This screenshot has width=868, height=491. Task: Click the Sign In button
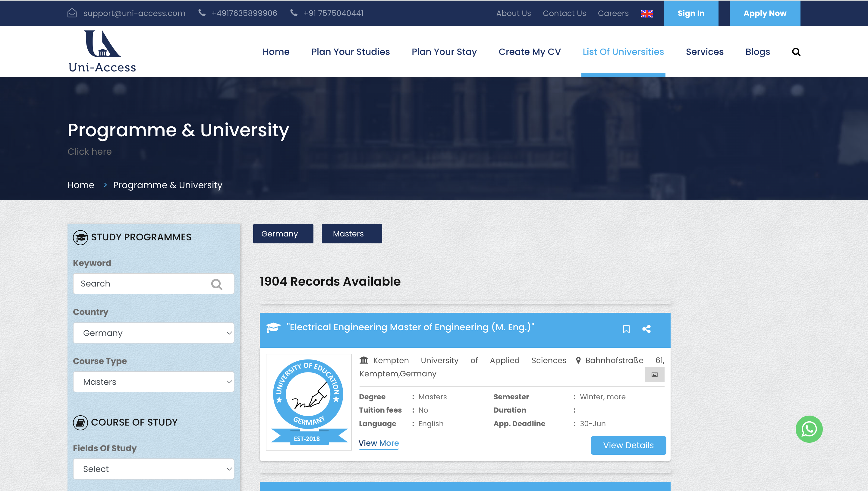pos(691,13)
